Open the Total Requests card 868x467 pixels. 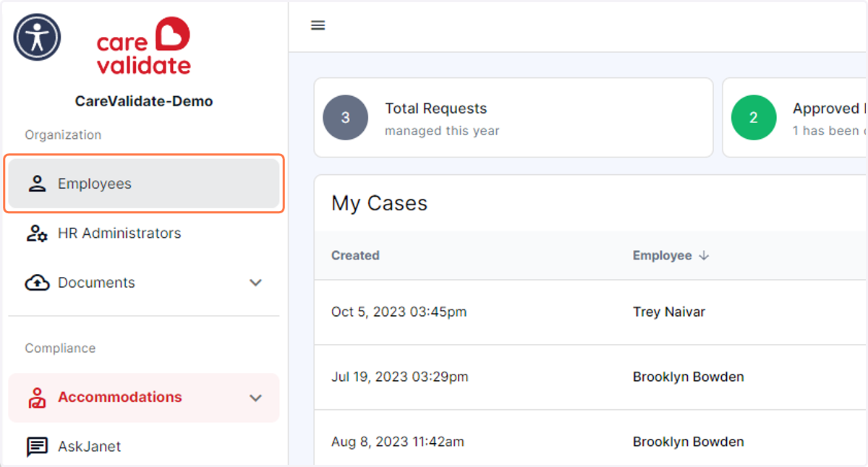coord(514,118)
